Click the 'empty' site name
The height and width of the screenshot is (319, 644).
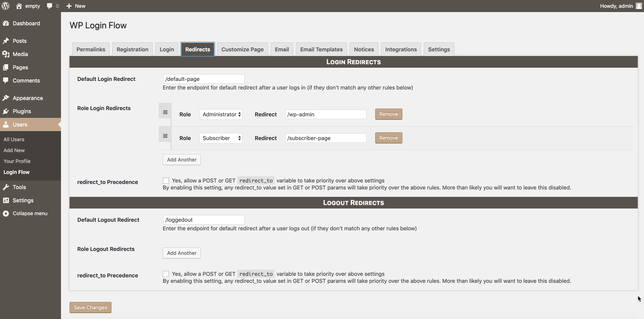click(x=33, y=6)
